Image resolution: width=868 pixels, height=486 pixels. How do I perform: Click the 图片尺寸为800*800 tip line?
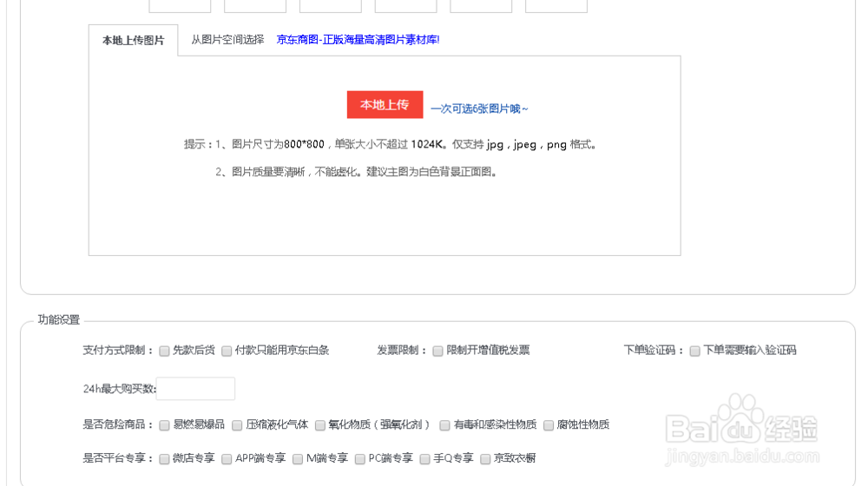tap(390, 144)
